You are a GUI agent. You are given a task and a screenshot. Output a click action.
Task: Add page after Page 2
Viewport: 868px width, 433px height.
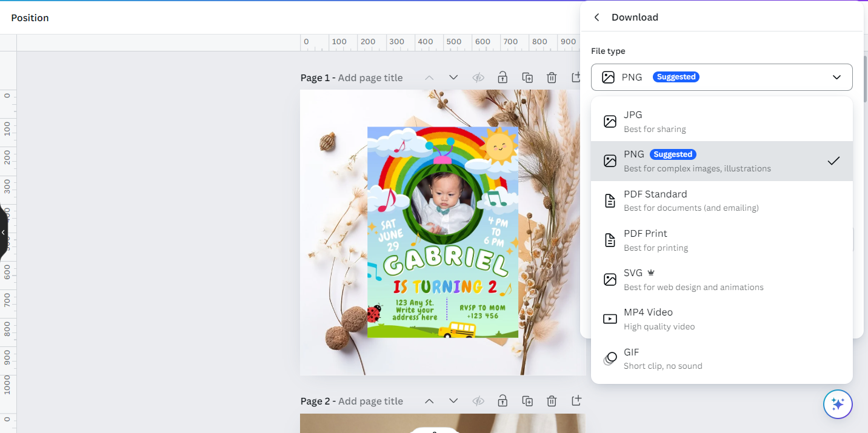tap(576, 401)
